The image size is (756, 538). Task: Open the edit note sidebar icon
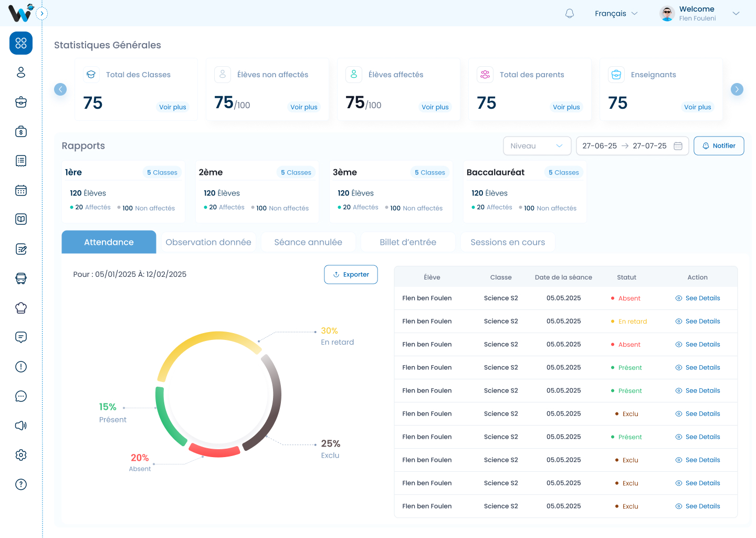tap(21, 249)
